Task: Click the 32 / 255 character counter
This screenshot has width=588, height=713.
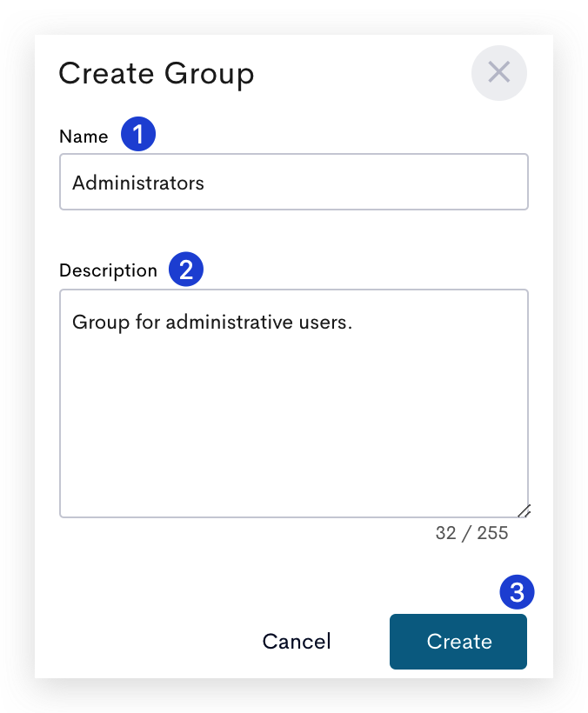Action: click(x=471, y=533)
